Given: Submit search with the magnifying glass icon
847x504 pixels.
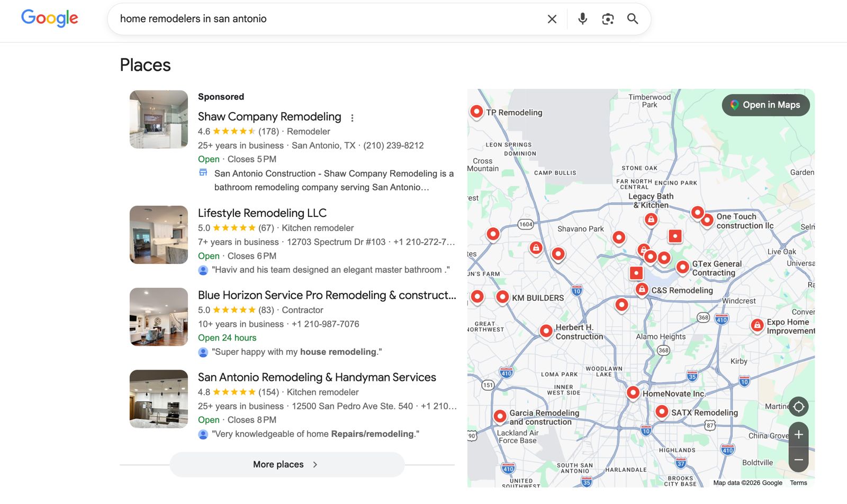Looking at the screenshot, I should point(633,19).
